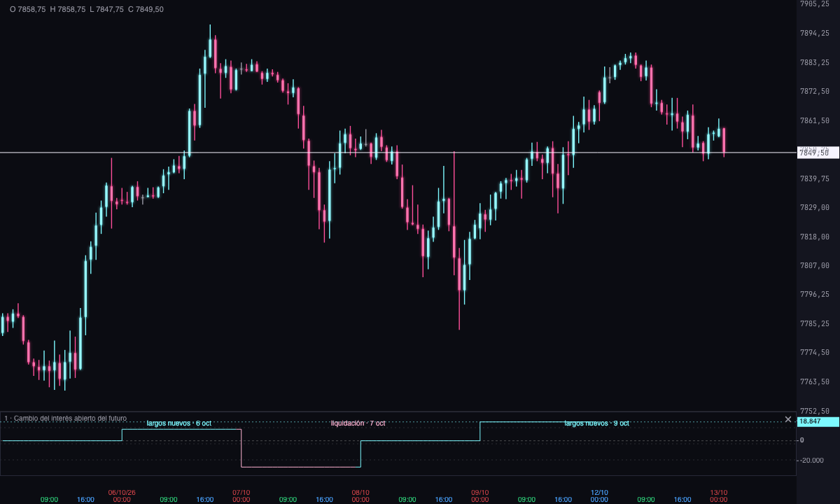Click the 7807,00 price axis label
This screenshot has width=840, height=504.
click(815, 266)
